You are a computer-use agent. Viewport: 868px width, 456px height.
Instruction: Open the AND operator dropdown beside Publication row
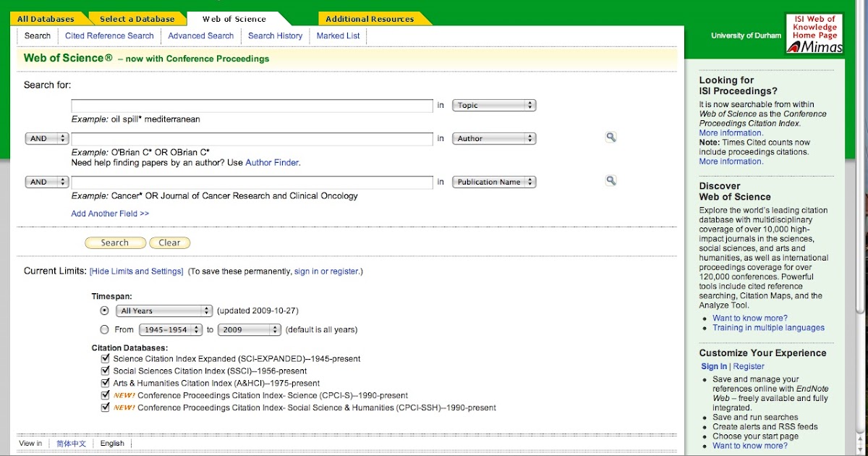[47, 182]
